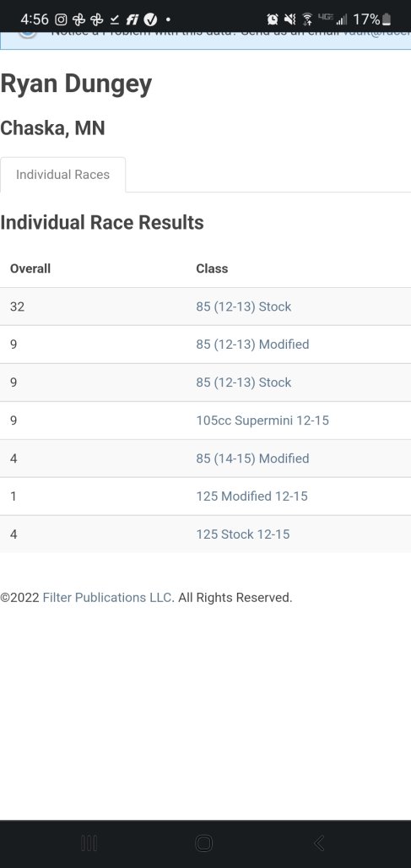Tap the battery icon in status bar
Screen dimensions: 411x868
[x=387, y=20]
